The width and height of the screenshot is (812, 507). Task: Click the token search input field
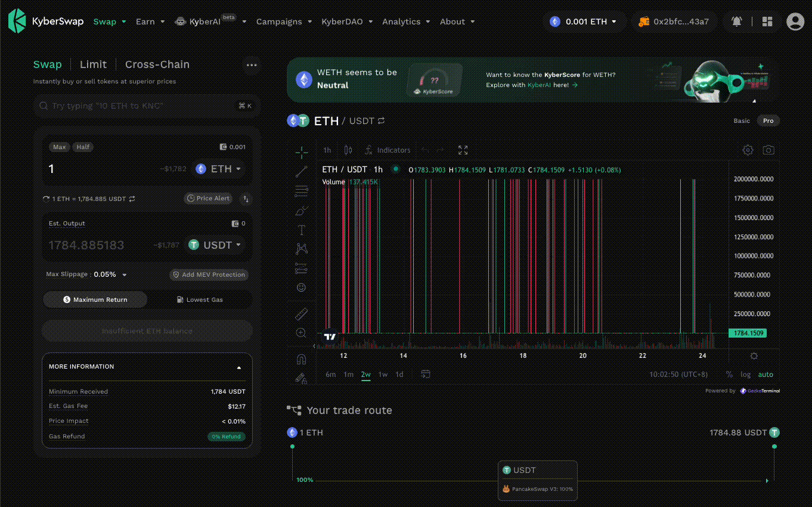[x=143, y=106]
